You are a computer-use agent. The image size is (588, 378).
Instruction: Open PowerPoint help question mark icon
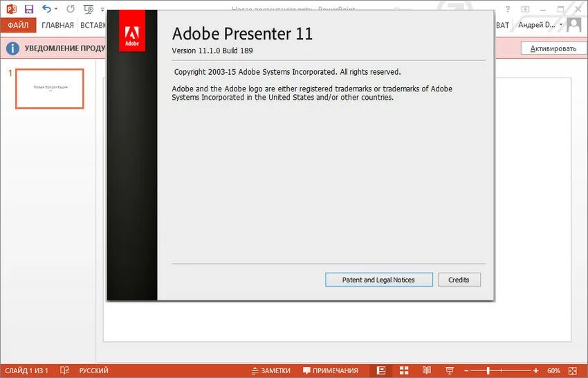(508, 9)
